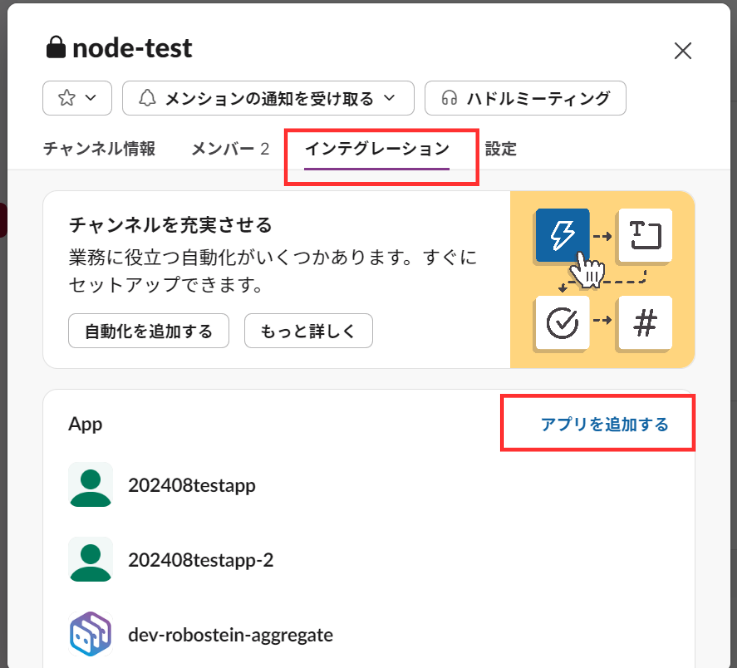The width and height of the screenshot is (738, 669).
Task: Open the メンションの通知を受け取る dropdown chevron
Action: [x=389, y=98]
